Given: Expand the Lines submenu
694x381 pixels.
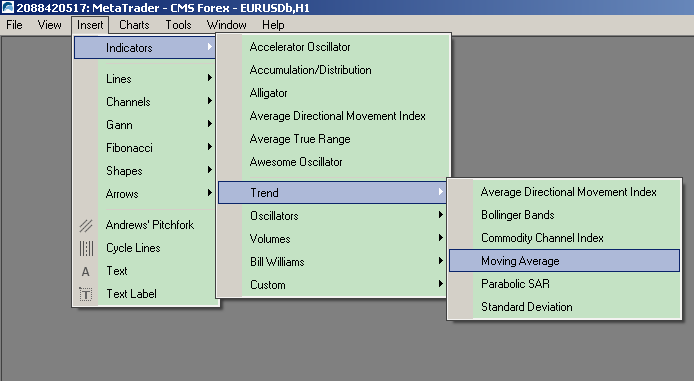Looking at the screenshot, I should click(145, 79).
